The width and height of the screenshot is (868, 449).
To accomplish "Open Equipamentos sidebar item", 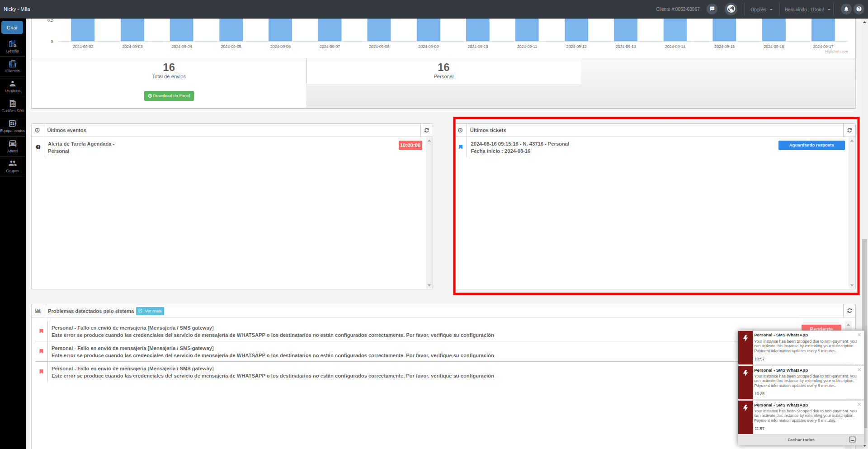I will [x=13, y=126].
